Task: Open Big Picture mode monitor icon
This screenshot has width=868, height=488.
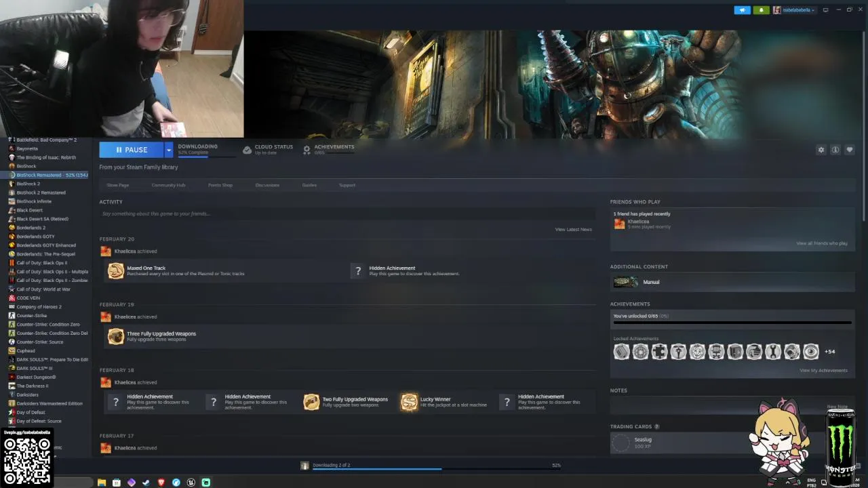Action: [825, 10]
